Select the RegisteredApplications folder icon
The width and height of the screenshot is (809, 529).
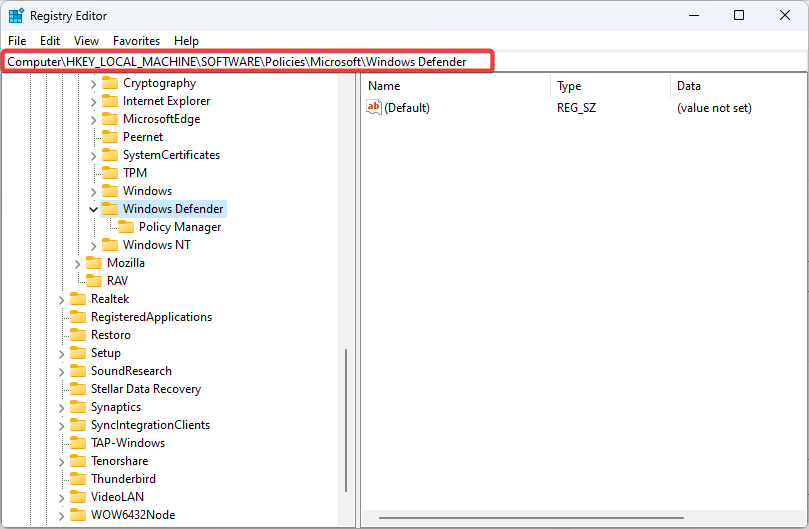pos(78,316)
